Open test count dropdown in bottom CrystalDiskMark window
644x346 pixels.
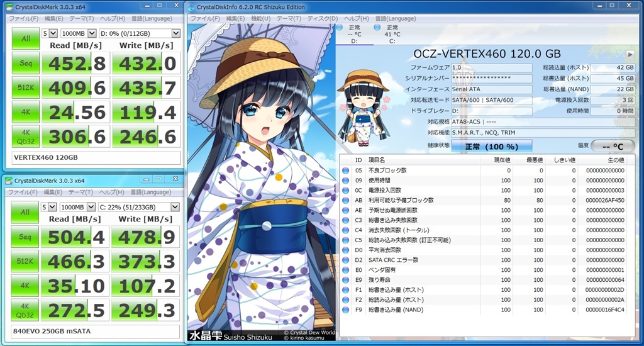click(48, 207)
